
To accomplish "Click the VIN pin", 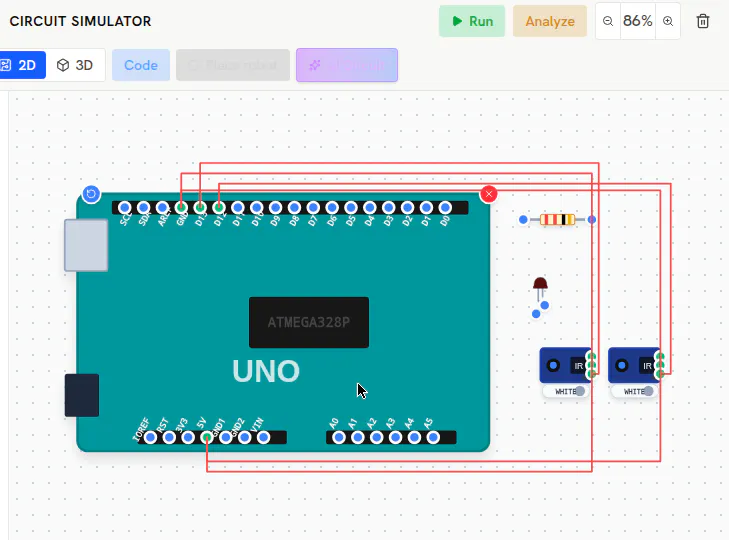I will pos(263,437).
